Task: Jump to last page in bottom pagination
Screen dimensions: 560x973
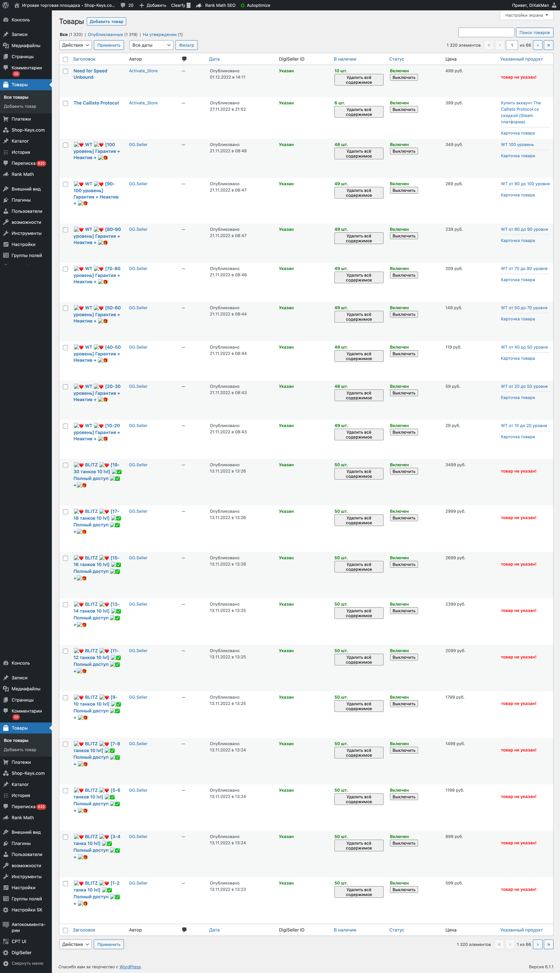Action: click(548, 944)
